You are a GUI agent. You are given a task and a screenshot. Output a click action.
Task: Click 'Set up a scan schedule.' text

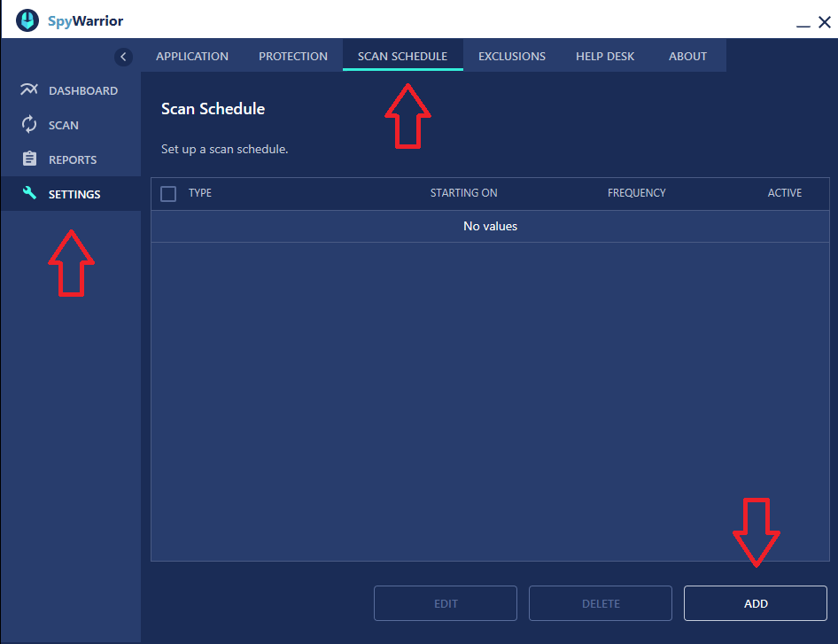pyautogui.click(x=224, y=149)
